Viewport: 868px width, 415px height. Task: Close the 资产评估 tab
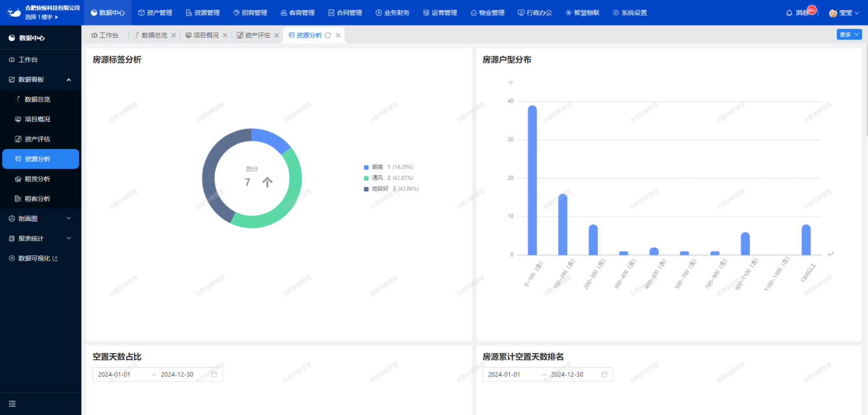[277, 35]
